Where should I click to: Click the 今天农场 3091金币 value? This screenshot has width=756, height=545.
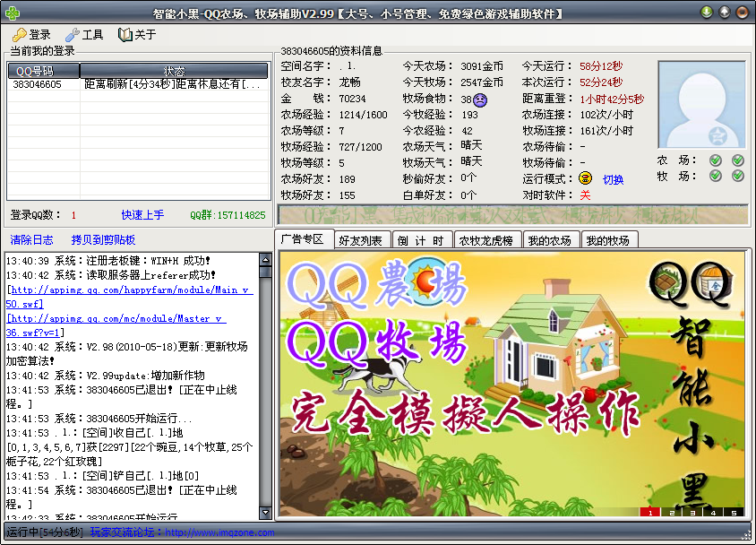click(482, 66)
